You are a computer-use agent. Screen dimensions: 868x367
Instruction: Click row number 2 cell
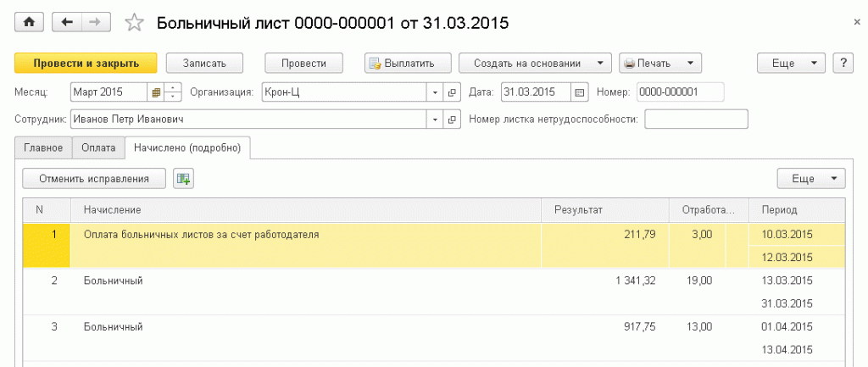pos(47,292)
